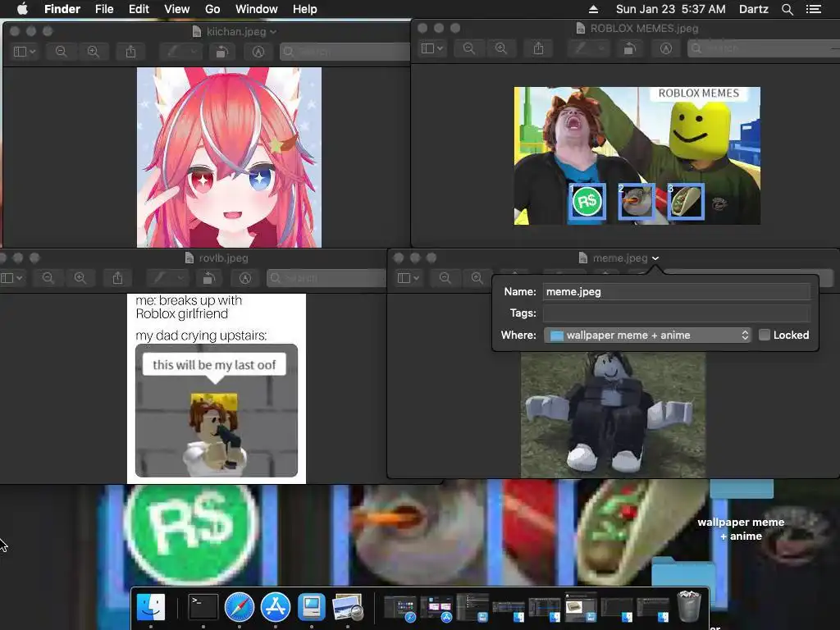This screenshot has width=840, height=630.
Task: Show Markup toolbar in kiichan.jpeg window
Action: pyautogui.click(x=258, y=52)
